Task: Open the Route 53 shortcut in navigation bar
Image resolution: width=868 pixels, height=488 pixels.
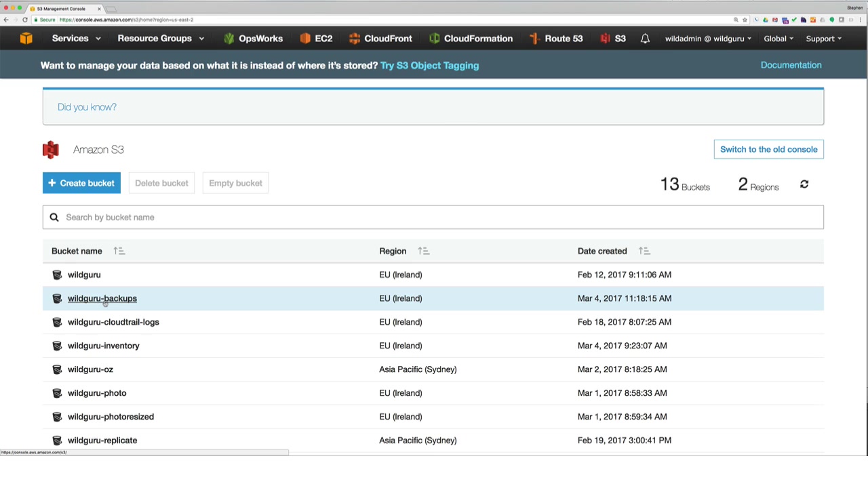Action: coord(556,39)
